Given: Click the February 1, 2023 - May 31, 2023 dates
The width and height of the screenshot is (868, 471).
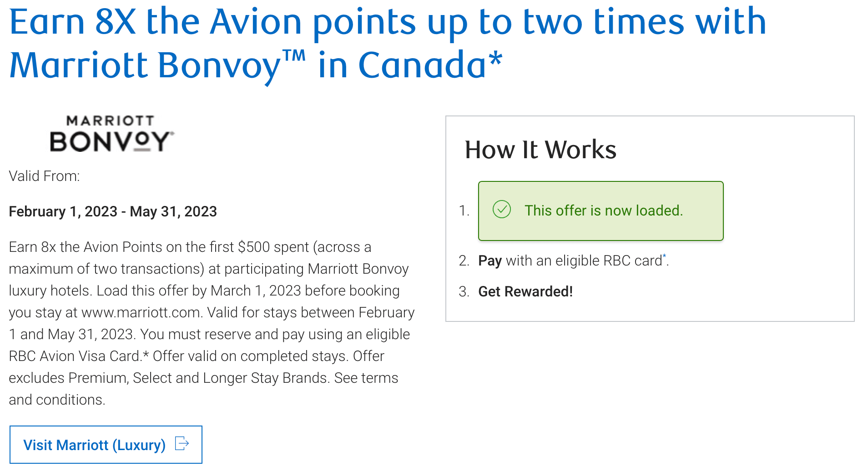Looking at the screenshot, I should 113,211.
